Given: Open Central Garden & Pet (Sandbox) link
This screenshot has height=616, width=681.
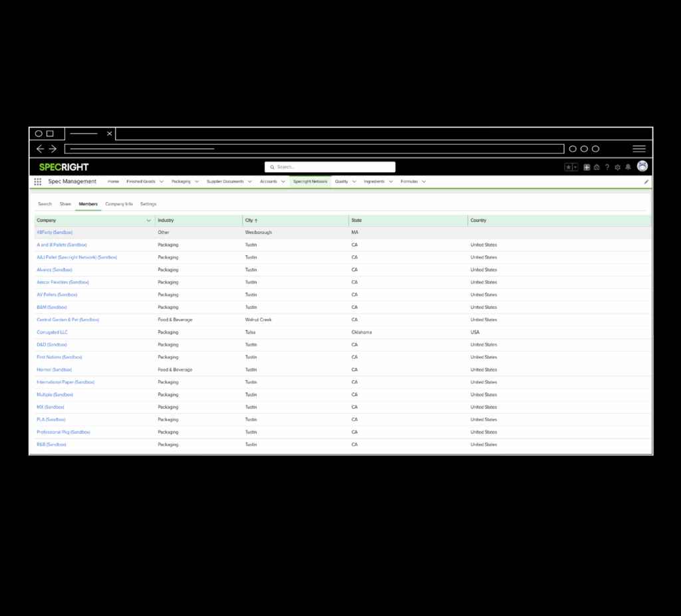Looking at the screenshot, I should [x=68, y=320].
